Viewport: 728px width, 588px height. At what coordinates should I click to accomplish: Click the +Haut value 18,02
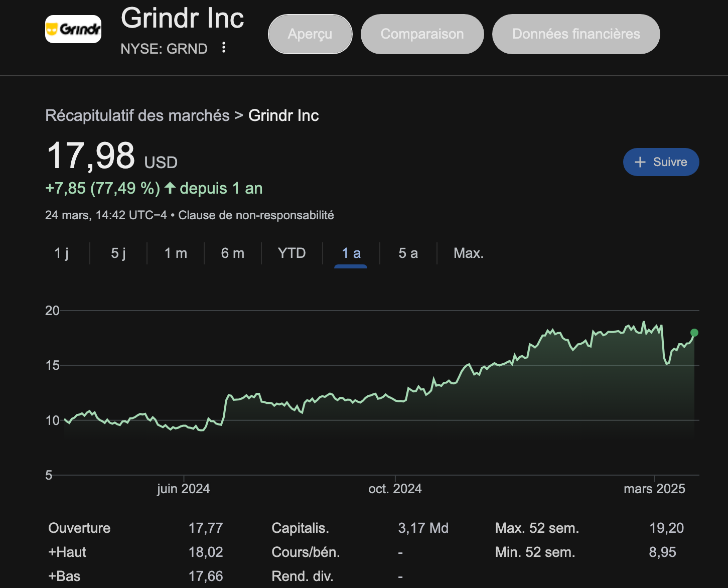tap(206, 552)
